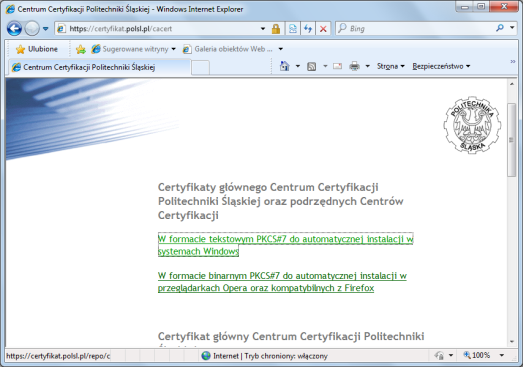Click the 100% zoom level button

click(x=477, y=355)
